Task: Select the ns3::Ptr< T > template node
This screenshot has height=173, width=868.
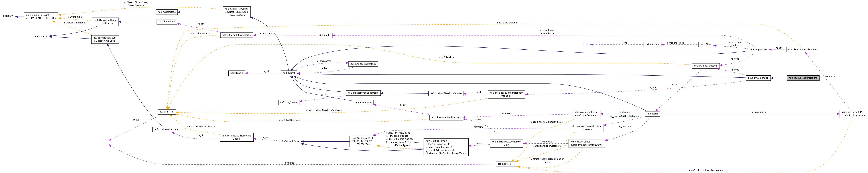Action: (166, 112)
